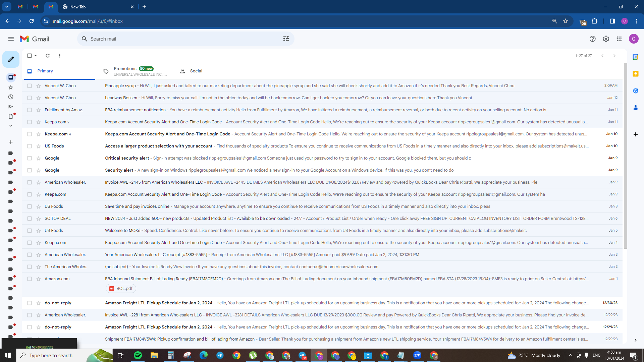The image size is (644, 362).
Task: Expand the side panel with the bottom chevron
Action: coord(635,340)
